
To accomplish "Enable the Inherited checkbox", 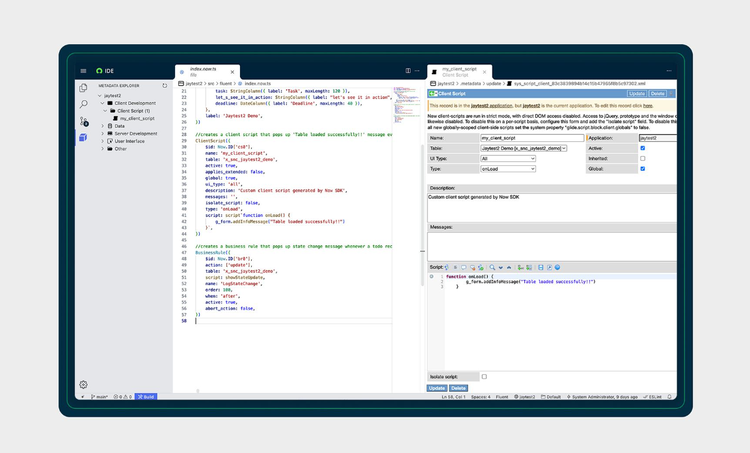I will click(642, 158).
